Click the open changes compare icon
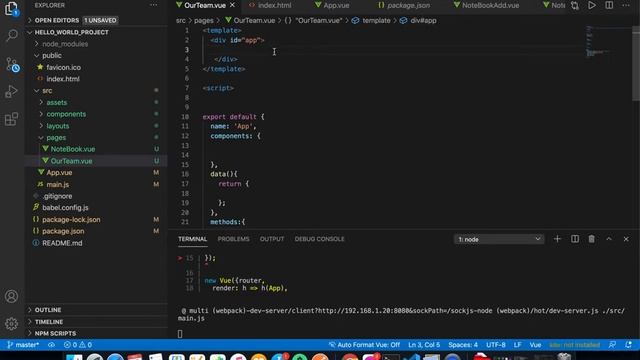 coord(575,5)
